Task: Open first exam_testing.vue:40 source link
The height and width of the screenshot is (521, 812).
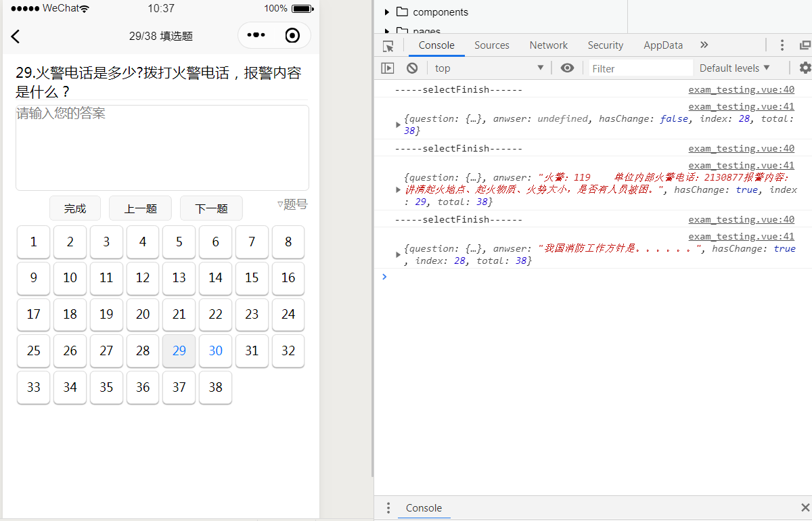Action: point(741,90)
